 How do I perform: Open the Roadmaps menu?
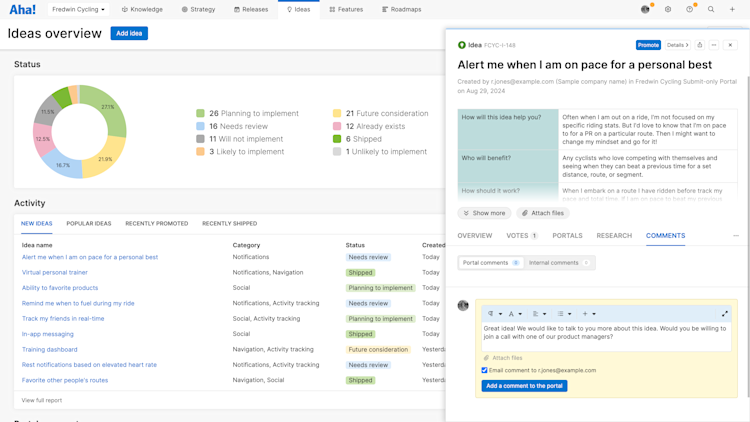tap(401, 9)
